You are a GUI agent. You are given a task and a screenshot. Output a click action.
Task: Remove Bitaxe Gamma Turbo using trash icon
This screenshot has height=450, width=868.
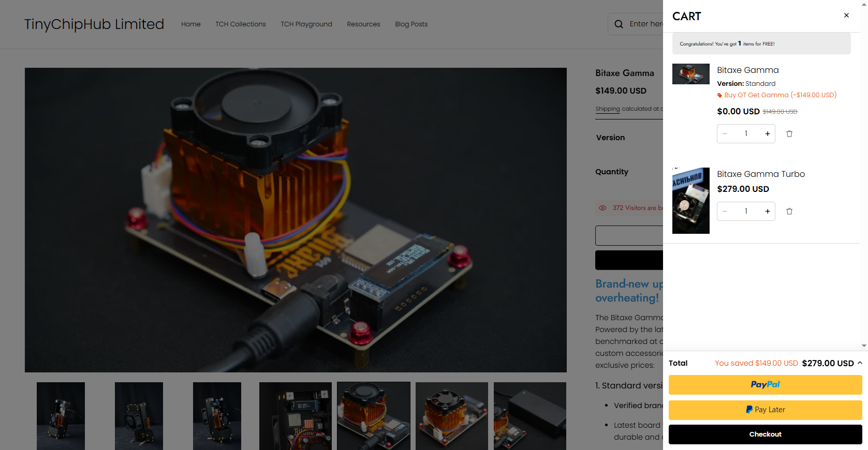pos(789,212)
